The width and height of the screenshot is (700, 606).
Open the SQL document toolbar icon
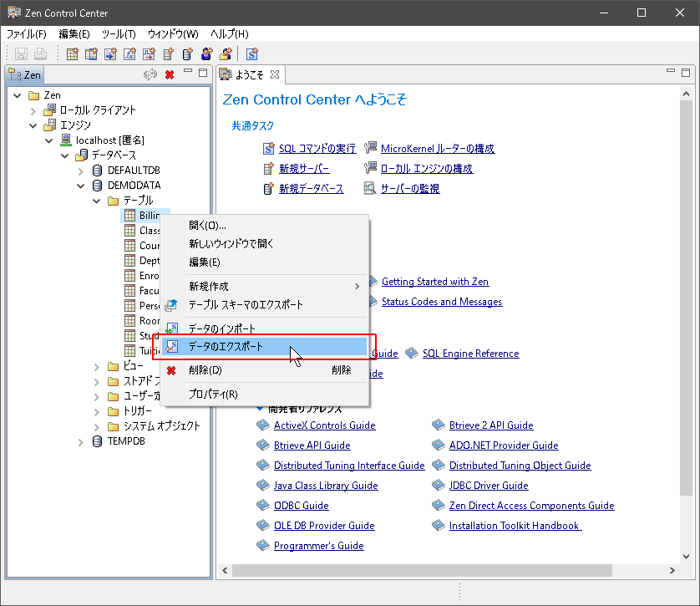(251, 54)
